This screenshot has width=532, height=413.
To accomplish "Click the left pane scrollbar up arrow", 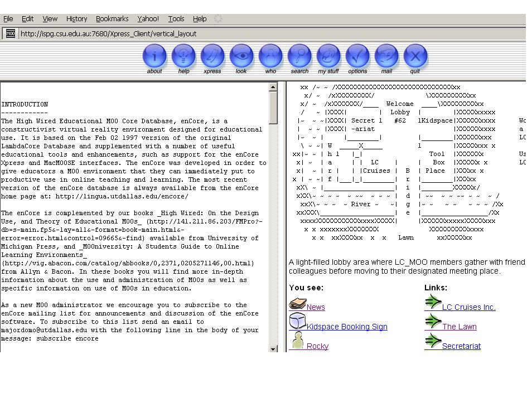I will 273,87.
